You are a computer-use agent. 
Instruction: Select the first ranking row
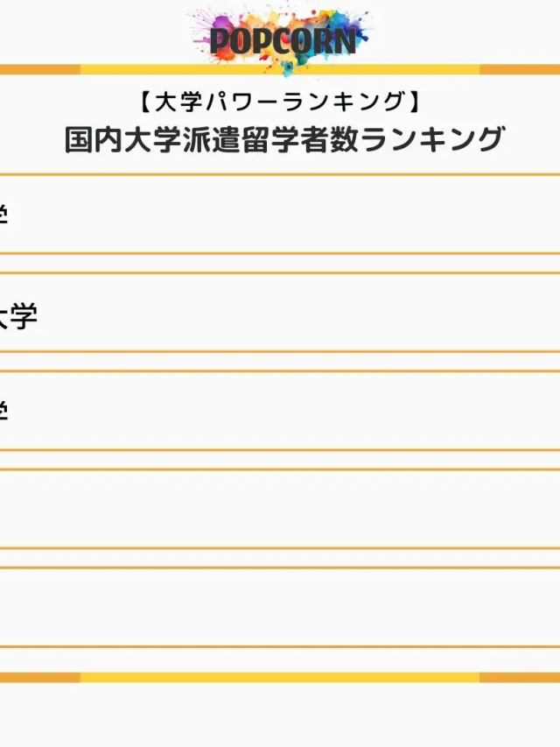280,215
